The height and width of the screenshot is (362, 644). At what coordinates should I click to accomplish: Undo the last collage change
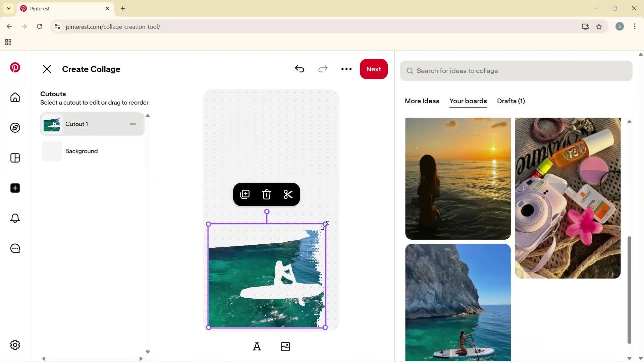pos(300,69)
